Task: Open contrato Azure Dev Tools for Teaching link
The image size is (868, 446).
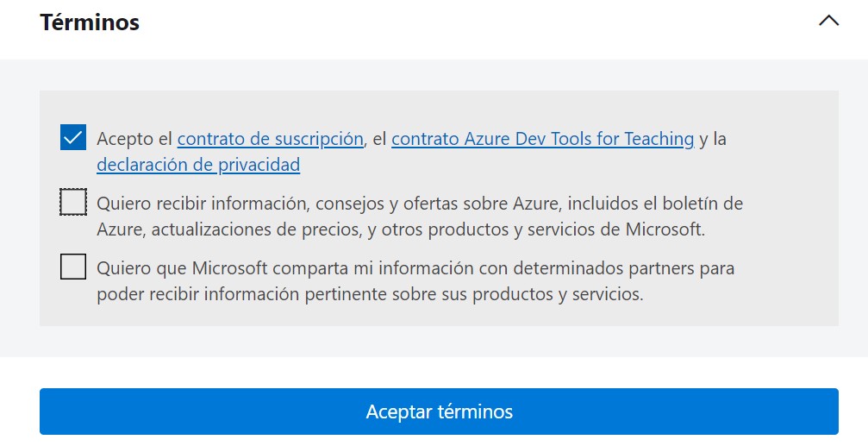Action: click(x=542, y=139)
